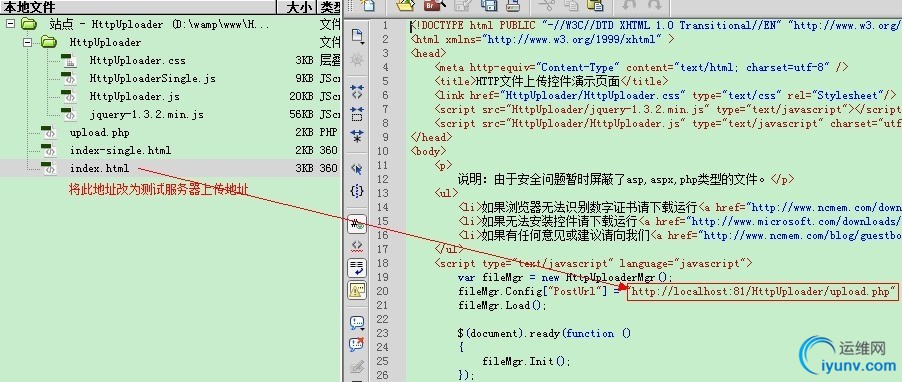Image resolution: width=902 pixels, height=382 pixels.
Task: Open the Open Documents list icon
Action: tap(357, 36)
